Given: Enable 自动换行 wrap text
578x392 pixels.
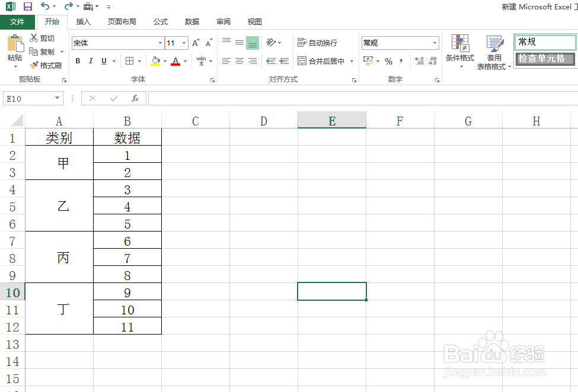Looking at the screenshot, I should click(x=320, y=43).
